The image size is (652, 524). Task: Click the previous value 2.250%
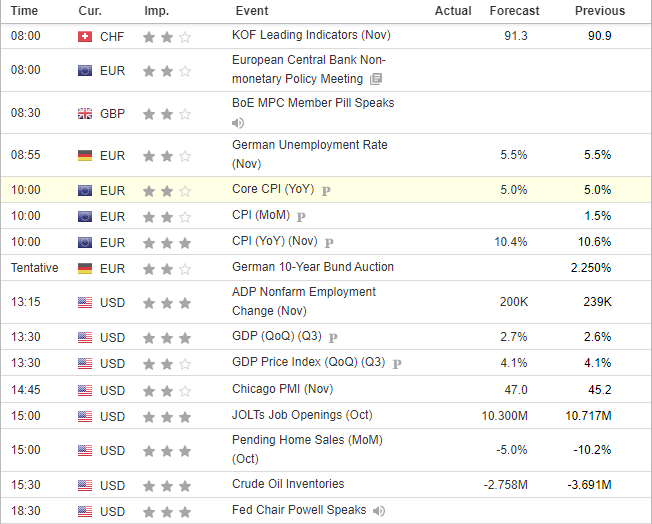click(591, 268)
